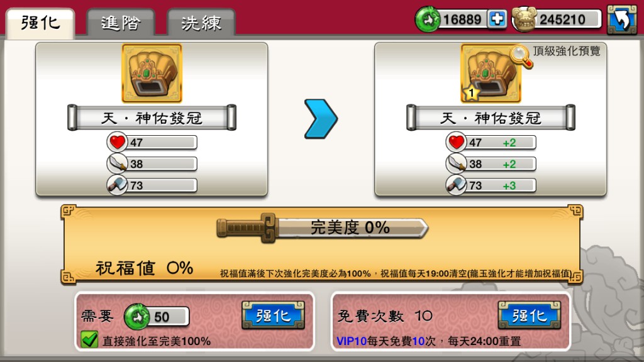Click the golden tiger coin icon

click(x=525, y=19)
